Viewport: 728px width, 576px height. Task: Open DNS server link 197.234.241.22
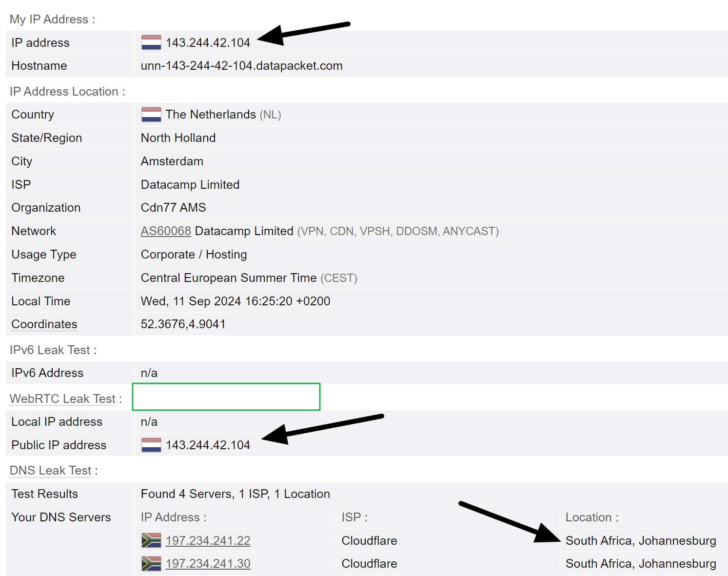click(208, 540)
